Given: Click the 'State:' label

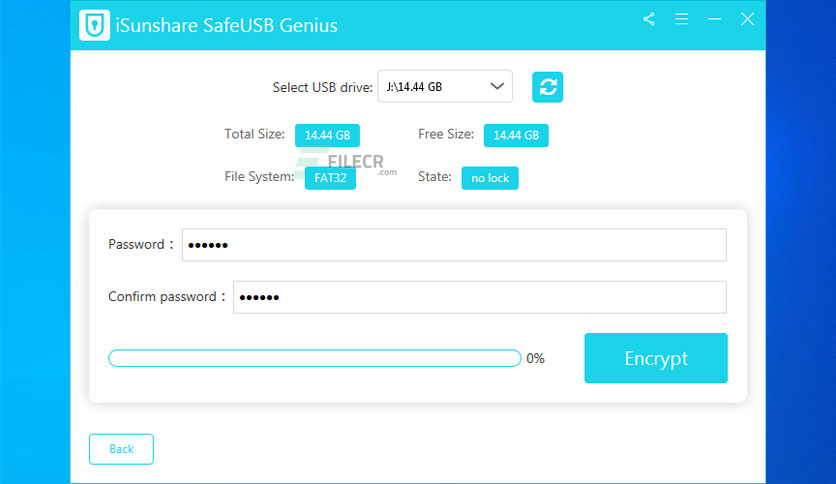Looking at the screenshot, I should tap(435, 176).
